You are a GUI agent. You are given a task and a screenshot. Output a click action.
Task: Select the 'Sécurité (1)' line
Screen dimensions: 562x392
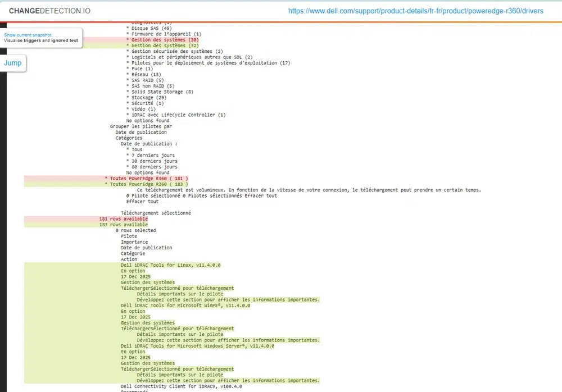(145, 103)
